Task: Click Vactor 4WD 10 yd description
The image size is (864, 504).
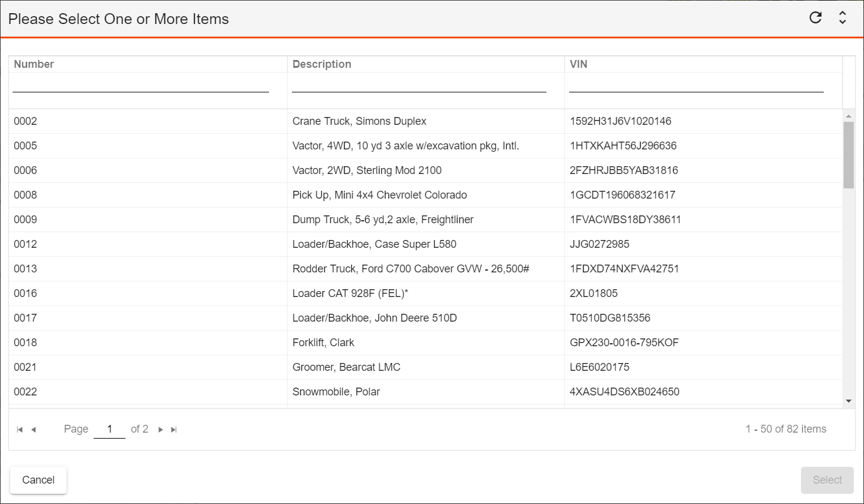Action: pyautogui.click(x=406, y=146)
